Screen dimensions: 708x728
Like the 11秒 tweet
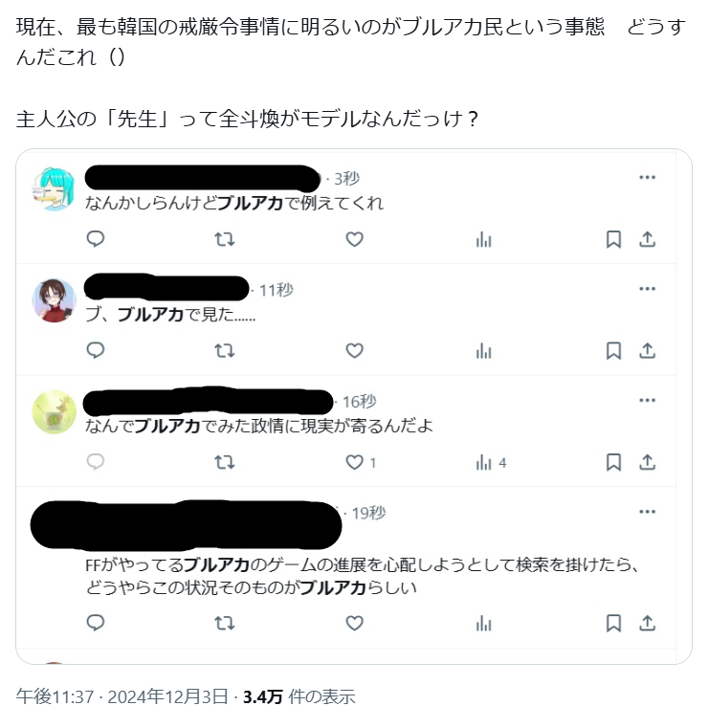click(x=354, y=350)
